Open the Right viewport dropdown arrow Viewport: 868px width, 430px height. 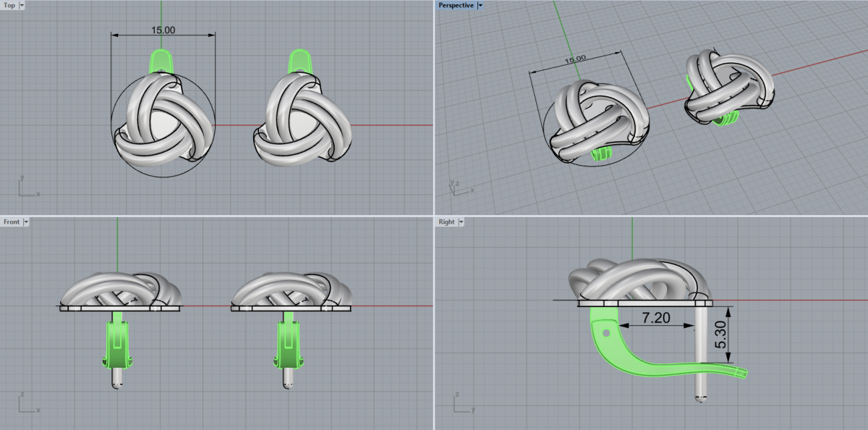pyautogui.click(x=461, y=222)
